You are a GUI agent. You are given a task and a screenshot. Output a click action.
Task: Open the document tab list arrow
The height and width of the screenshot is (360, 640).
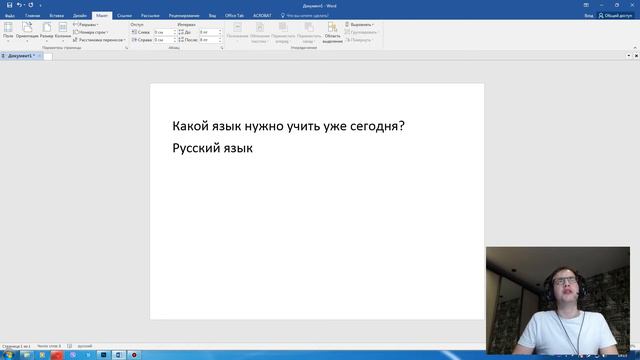pyautogui.click(x=629, y=56)
